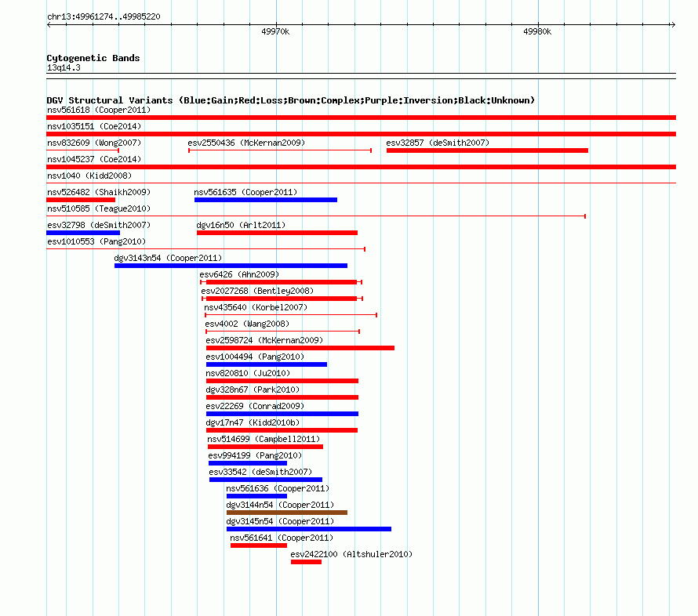Click the left arrow of the ruler
Screen dimensions: 698x616
point(49,24)
